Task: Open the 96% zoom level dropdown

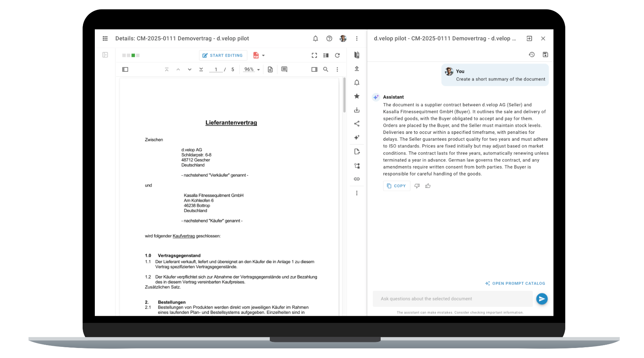Action: 252,69
